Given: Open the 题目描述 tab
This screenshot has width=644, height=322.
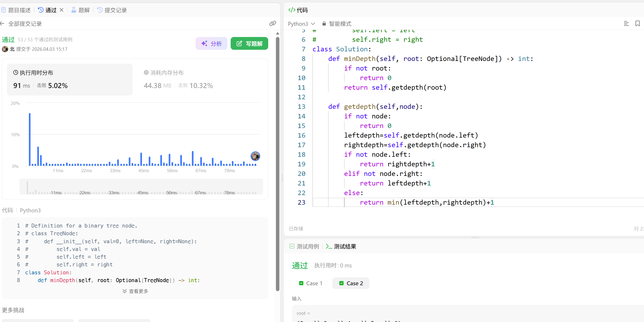Looking at the screenshot, I should pos(16,10).
